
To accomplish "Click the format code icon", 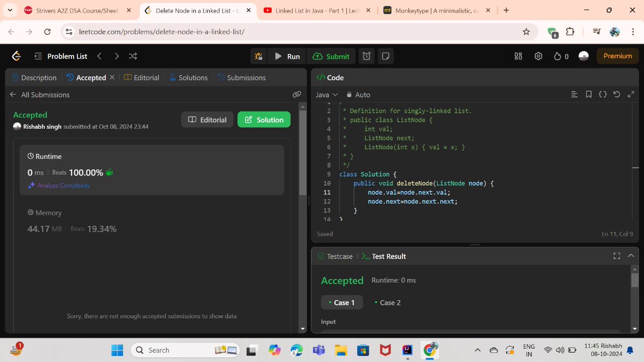I will (575, 94).
